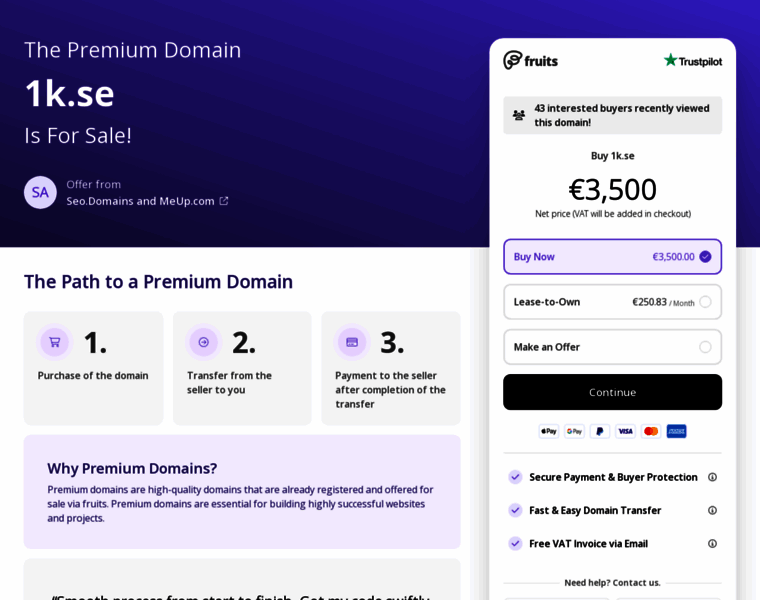This screenshot has height=600, width=760.
Task: Click the fruits logo
Action: (530, 60)
